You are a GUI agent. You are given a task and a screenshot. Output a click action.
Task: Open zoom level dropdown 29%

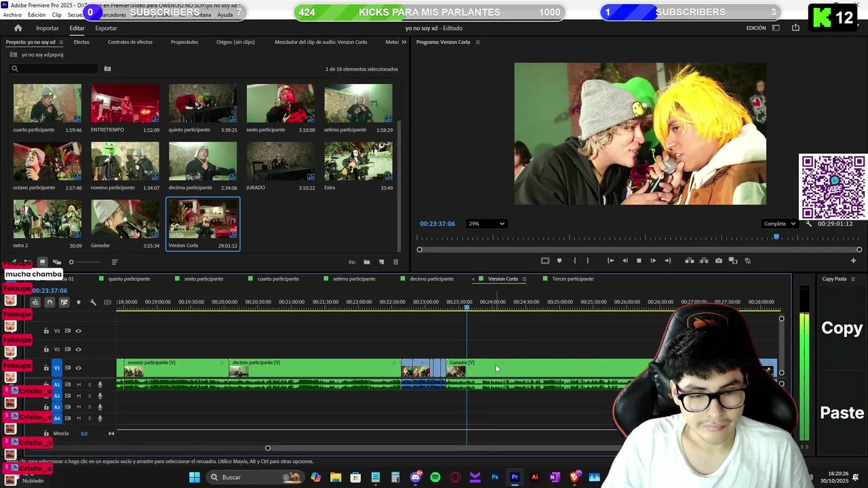486,224
